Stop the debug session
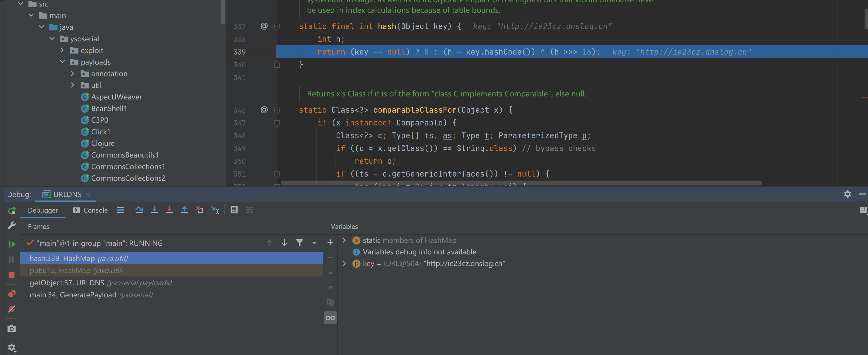This screenshot has height=355, width=868. click(12, 275)
